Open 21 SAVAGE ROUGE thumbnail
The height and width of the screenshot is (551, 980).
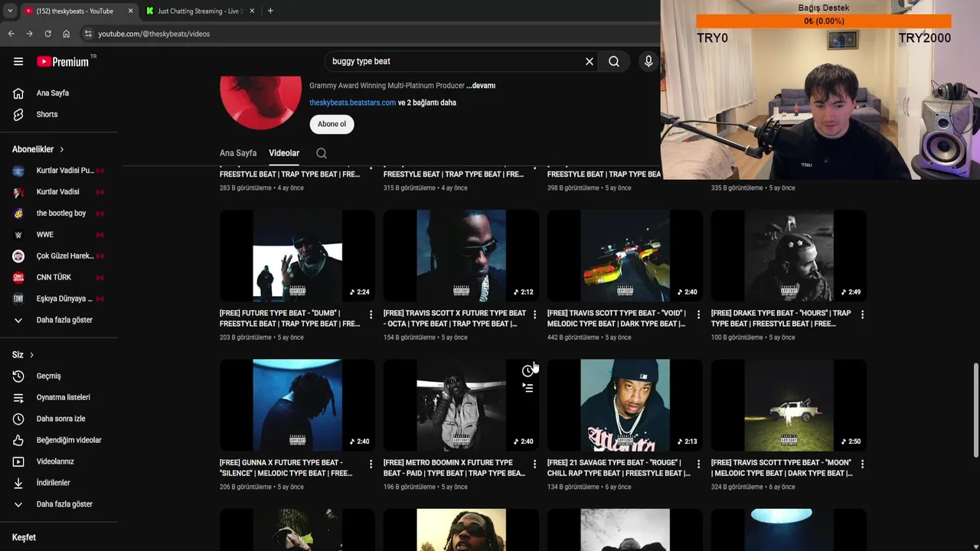625,405
